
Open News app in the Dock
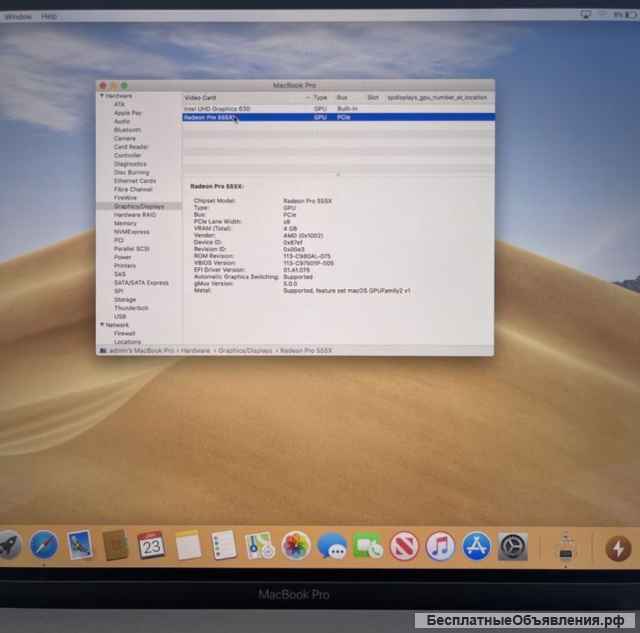(x=404, y=546)
